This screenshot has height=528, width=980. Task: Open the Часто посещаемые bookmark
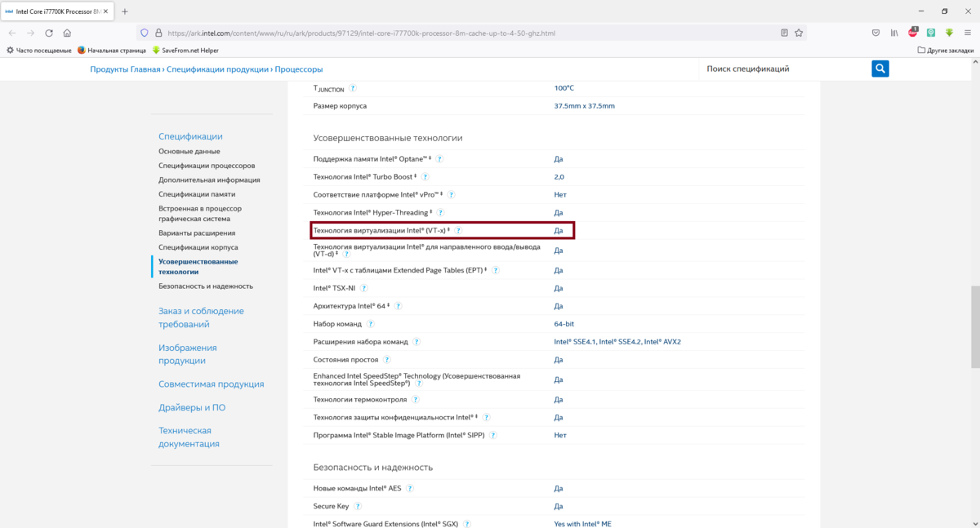coord(39,50)
